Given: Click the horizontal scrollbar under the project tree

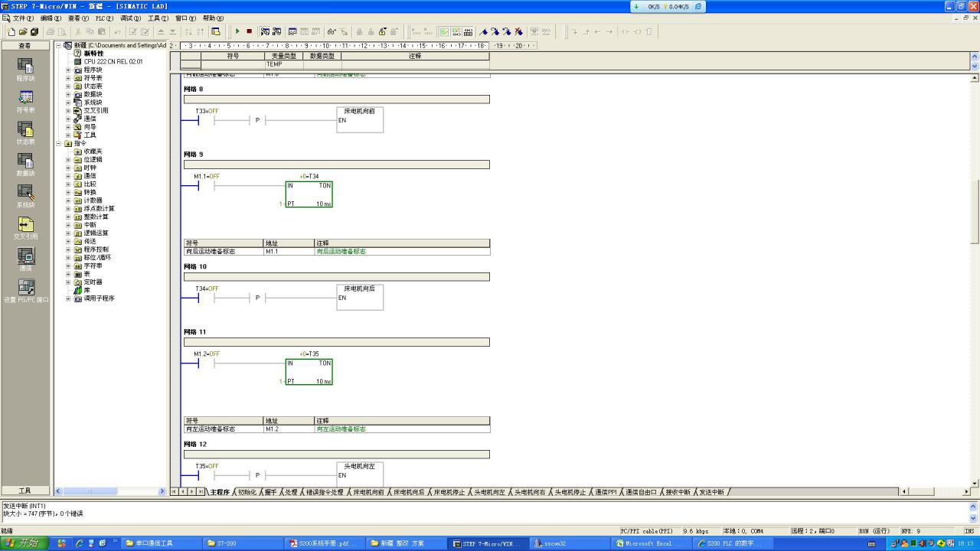Looking at the screenshot, I should (109, 491).
